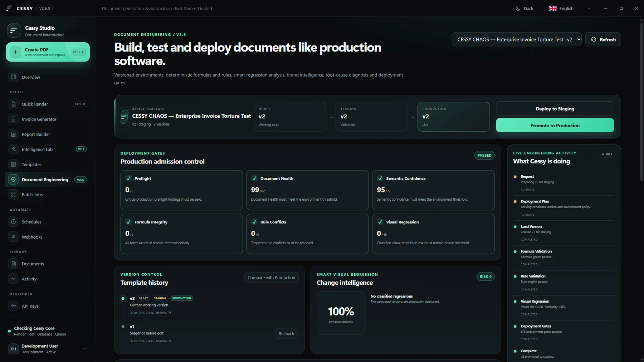The height and width of the screenshot is (362, 644).
Task: Open the English language dropdown
Action: coord(570,9)
